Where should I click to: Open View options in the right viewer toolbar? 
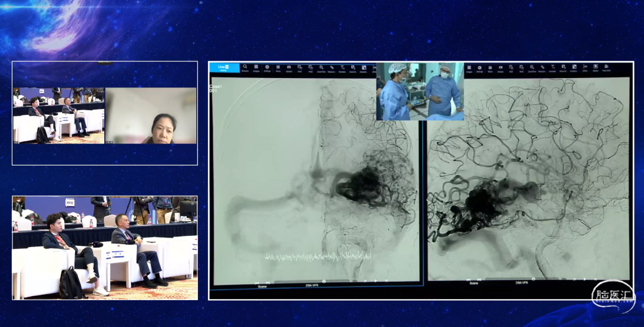point(490,68)
